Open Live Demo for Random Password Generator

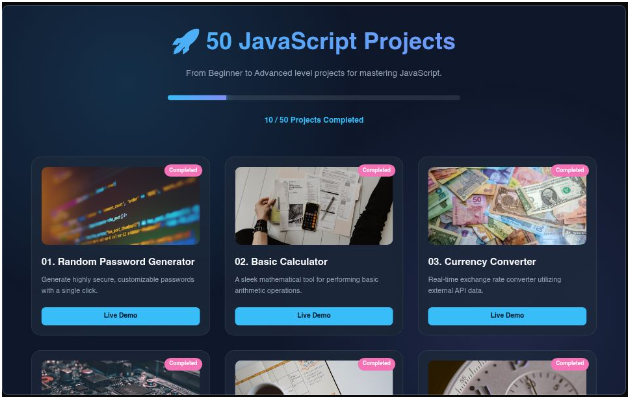click(x=121, y=316)
